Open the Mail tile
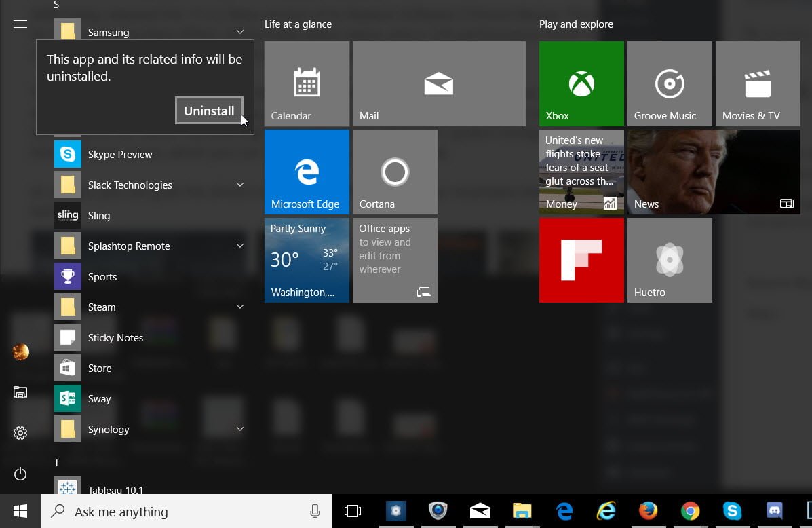The height and width of the screenshot is (528, 812). (439, 83)
